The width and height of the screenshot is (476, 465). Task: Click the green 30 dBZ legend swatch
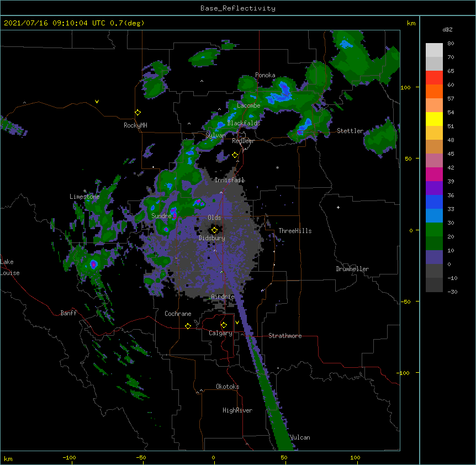pos(434,230)
